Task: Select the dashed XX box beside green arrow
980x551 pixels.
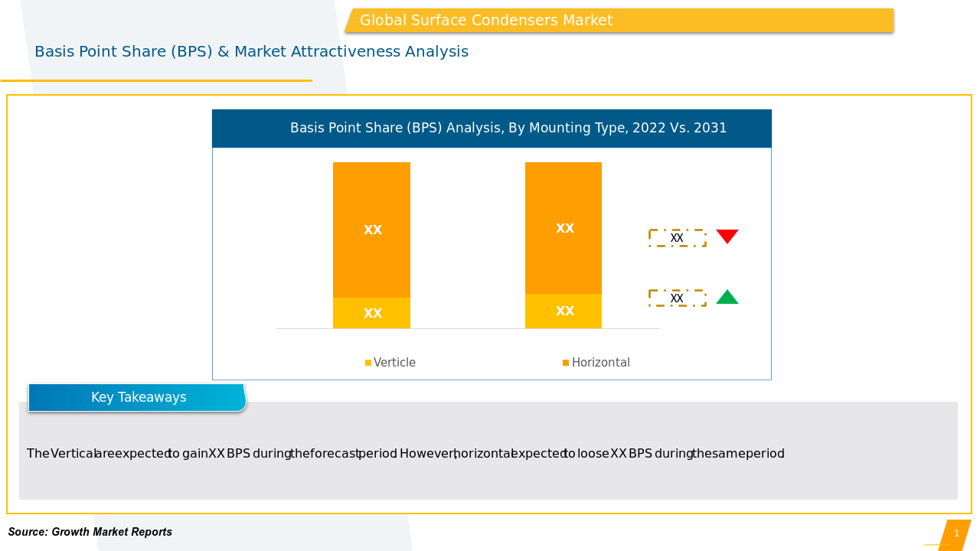Action: click(677, 298)
